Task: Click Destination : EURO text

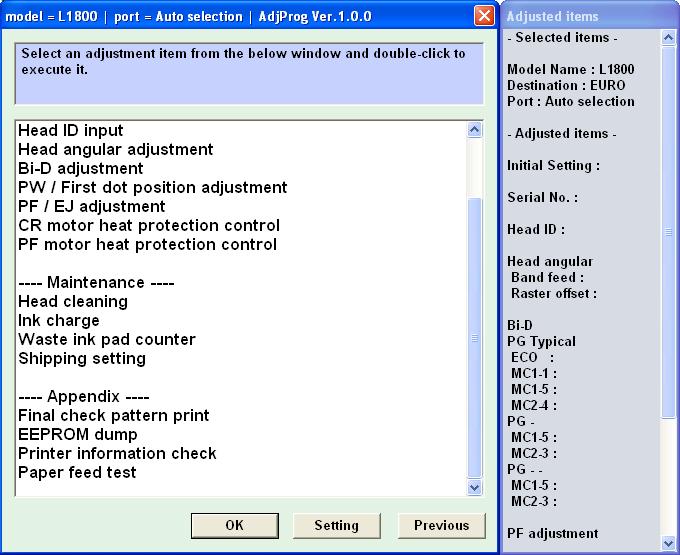Action: pyautogui.click(x=566, y=85)
